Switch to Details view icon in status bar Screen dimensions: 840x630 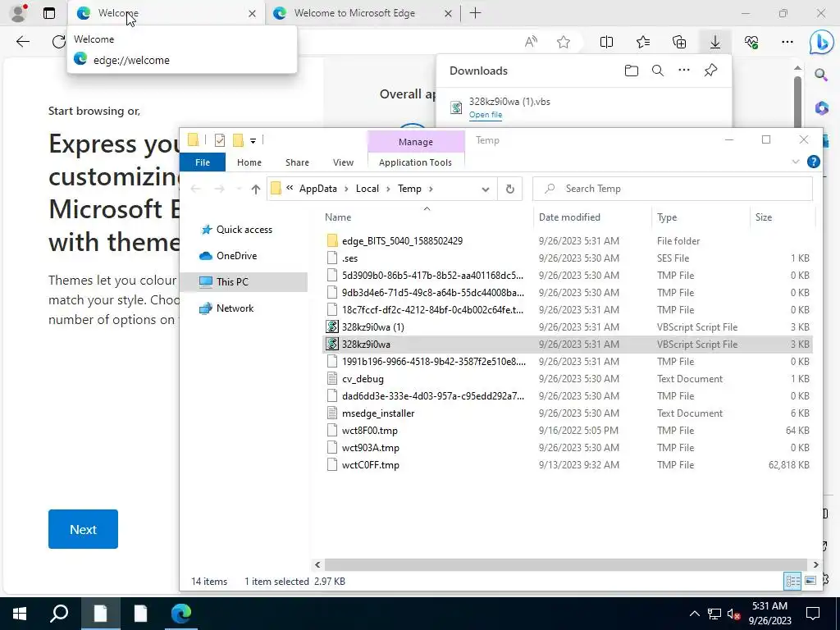click(x=792, y=581)
